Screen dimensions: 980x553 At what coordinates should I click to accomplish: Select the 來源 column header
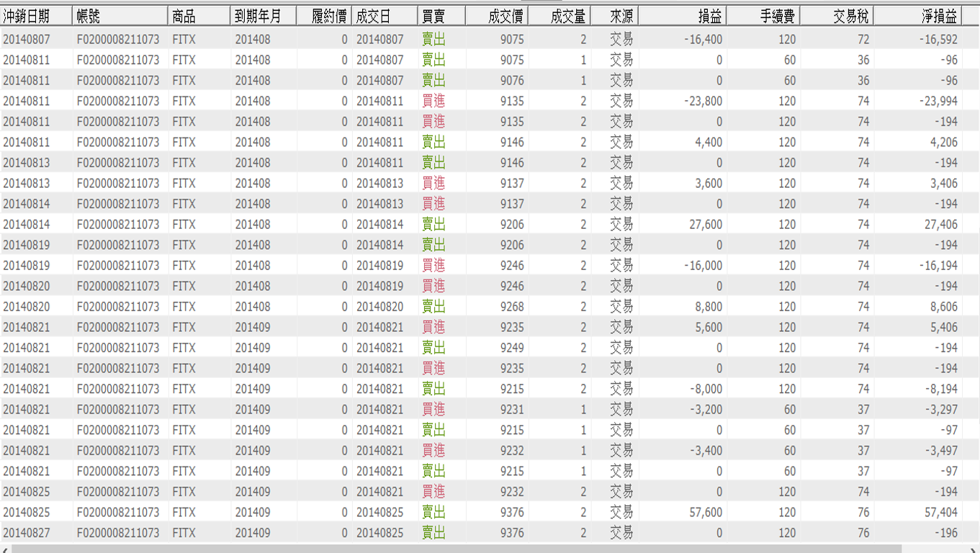point(614,16)
